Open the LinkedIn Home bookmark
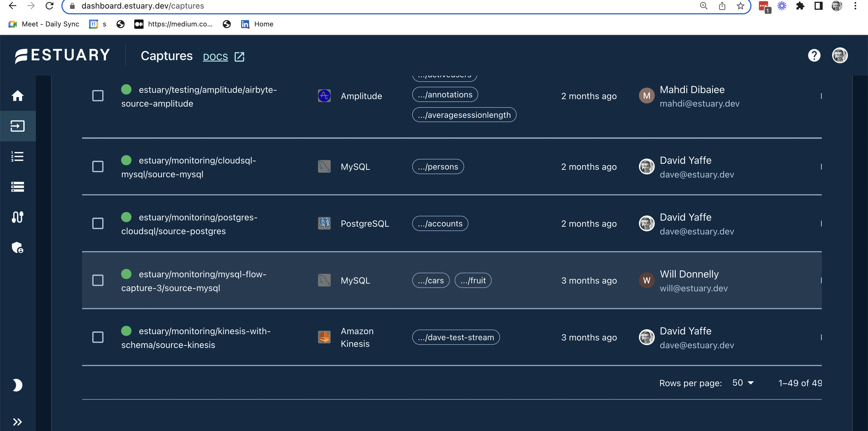This screenshot has width=868, height=431. [257, 24]
